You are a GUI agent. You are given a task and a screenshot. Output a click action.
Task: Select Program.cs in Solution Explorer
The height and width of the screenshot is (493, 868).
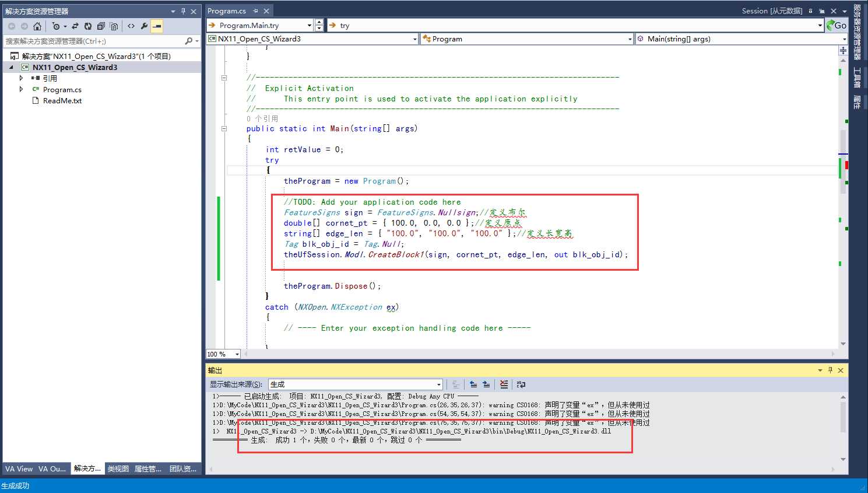pos(62,89)
